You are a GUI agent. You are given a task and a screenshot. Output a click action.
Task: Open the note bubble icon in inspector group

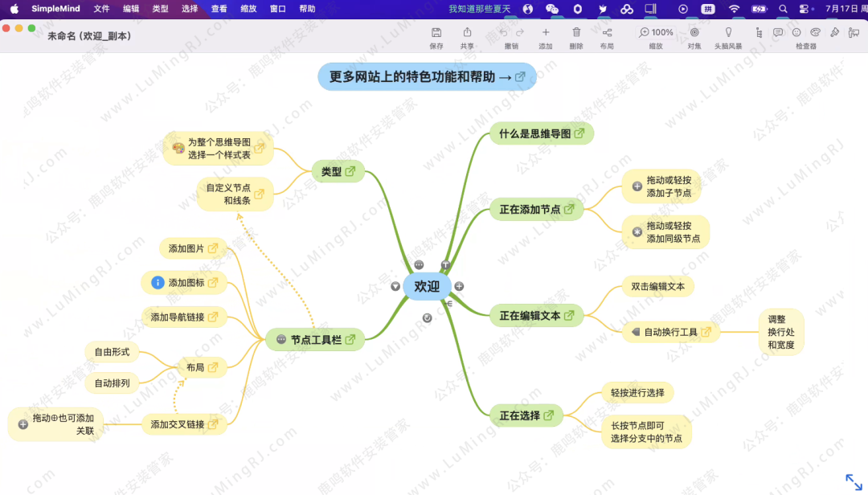point(779,32)
